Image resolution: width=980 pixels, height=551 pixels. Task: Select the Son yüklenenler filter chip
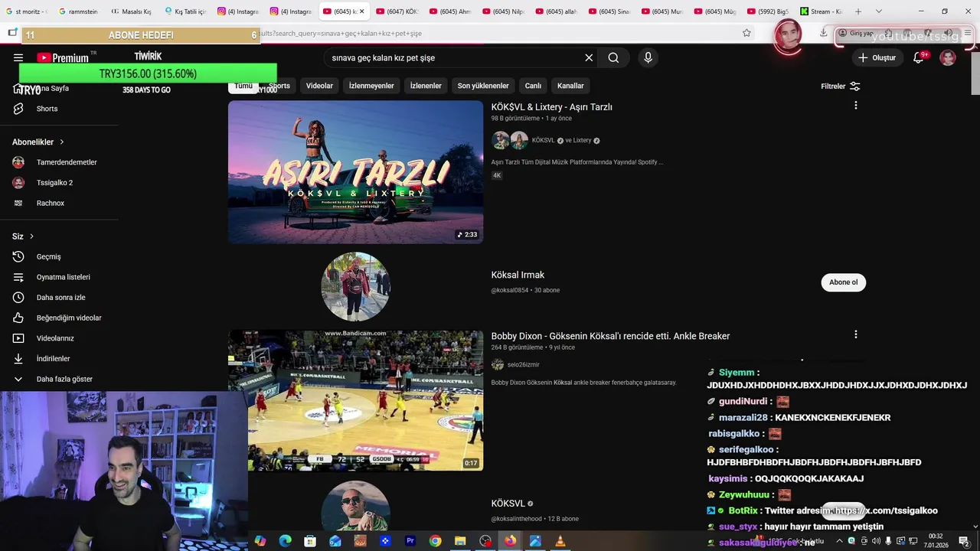coord(483,86)
